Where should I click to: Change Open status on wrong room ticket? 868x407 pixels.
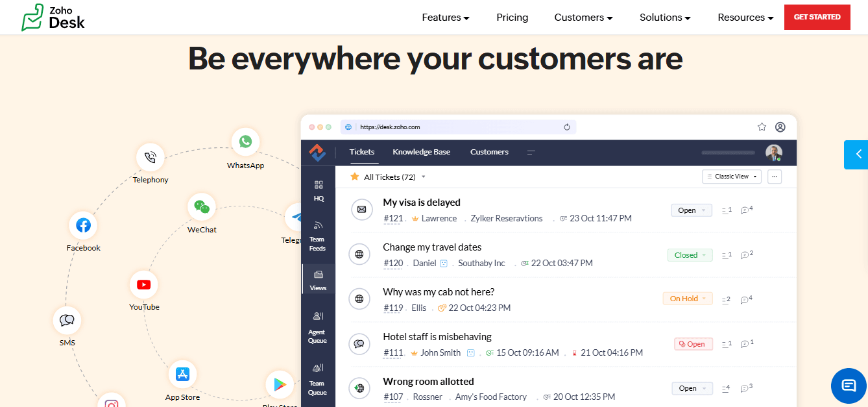(x=692, y=388)
